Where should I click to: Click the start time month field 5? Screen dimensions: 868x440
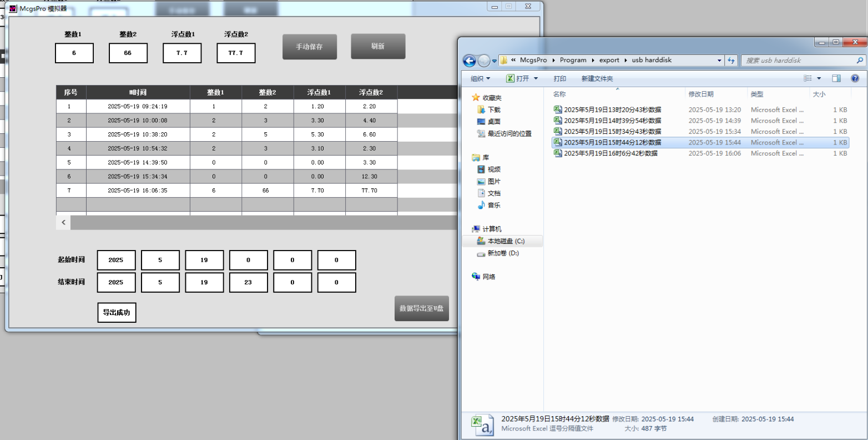point(160,260)
